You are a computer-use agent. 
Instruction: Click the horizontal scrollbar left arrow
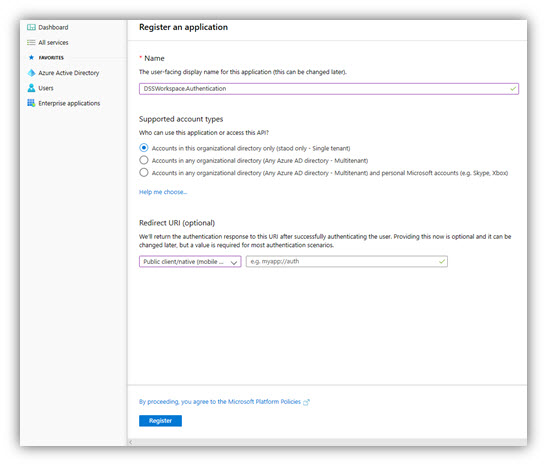tap(131, 442)
